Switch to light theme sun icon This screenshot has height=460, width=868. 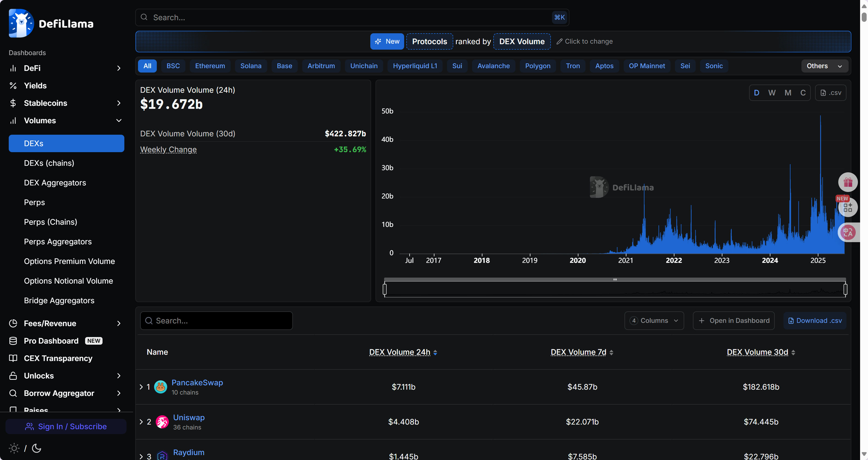point(14,448)
